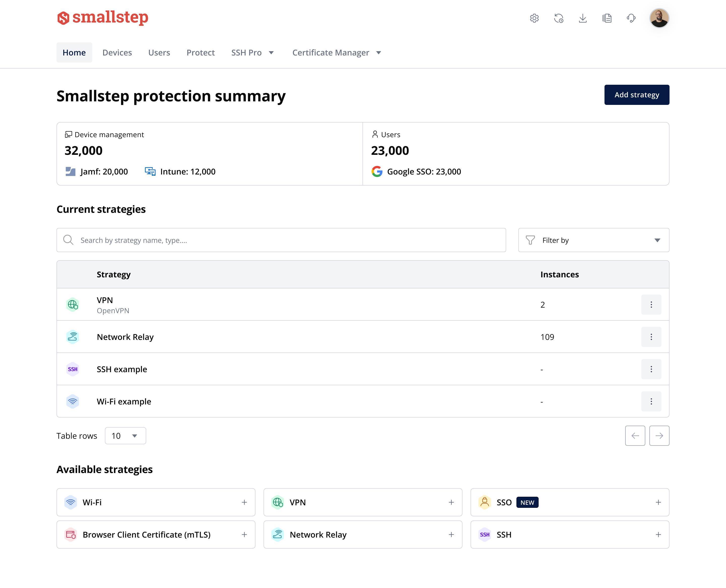Click the plus on the SSO NEW card
The width and height of the screenshot is (726, 588).
(x=658, y=502)
